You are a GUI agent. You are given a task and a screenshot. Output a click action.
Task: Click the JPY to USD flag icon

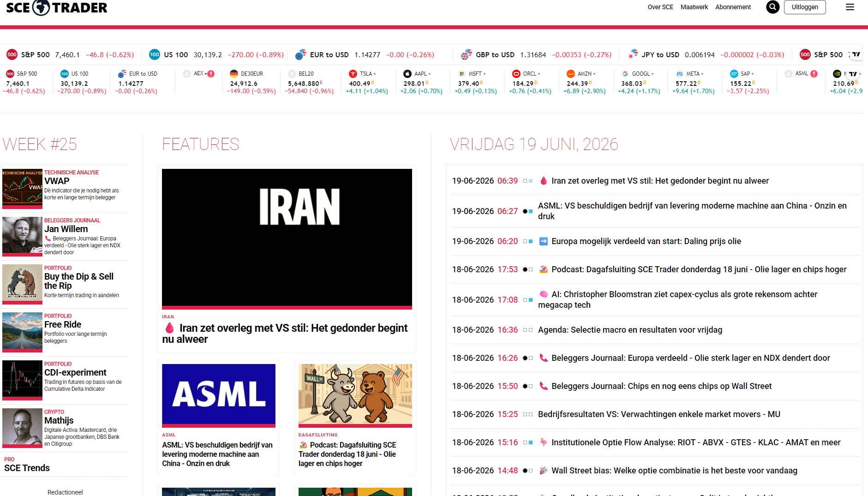[x=633, y=54]
